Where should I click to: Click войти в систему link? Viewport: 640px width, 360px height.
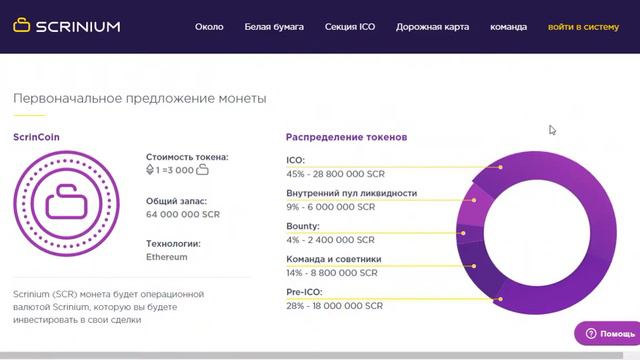[583, 27]
